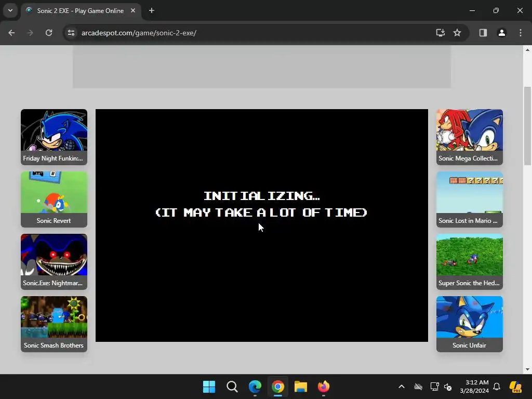The image size is (532, 399).
Task: Click the scrollbar down arrow
Action: 527,369
